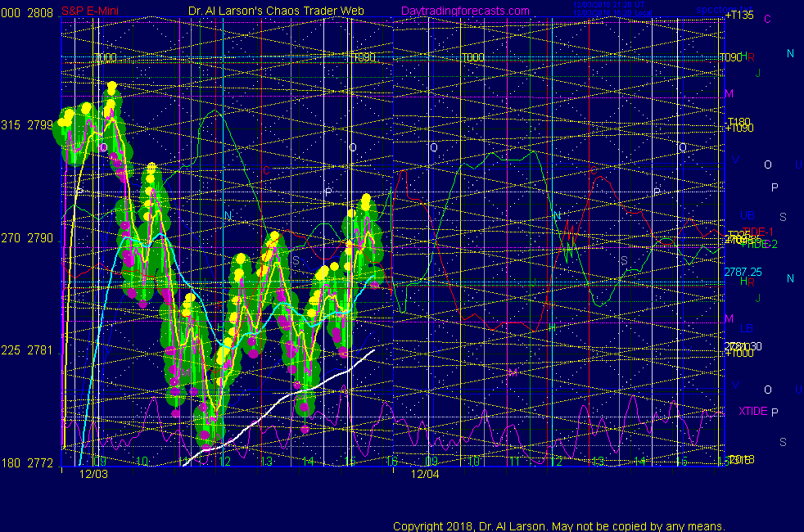Select the "+T090" level label
Image resolution: width=804 pixels, height=532 pixels.
pos(739,128)
